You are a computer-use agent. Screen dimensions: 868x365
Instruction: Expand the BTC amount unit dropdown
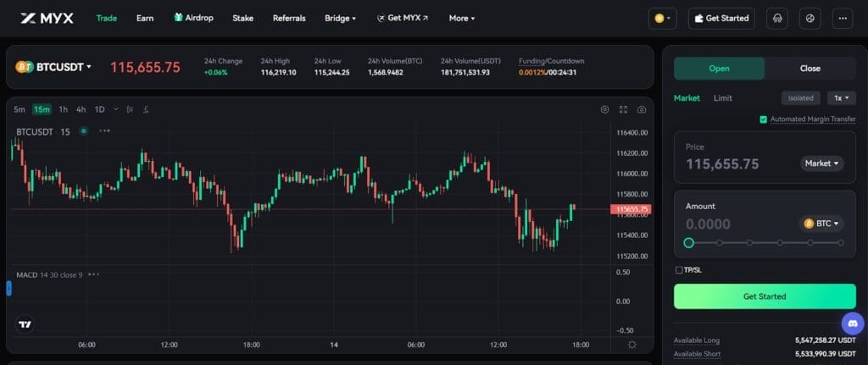[822, 224]
